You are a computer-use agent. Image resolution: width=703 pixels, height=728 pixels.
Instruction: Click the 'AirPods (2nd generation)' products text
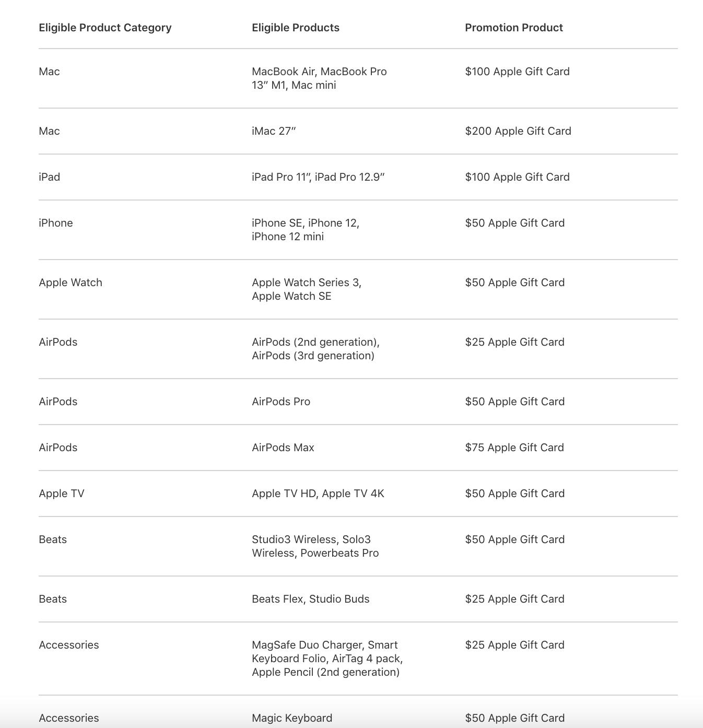tap(315, 342)
